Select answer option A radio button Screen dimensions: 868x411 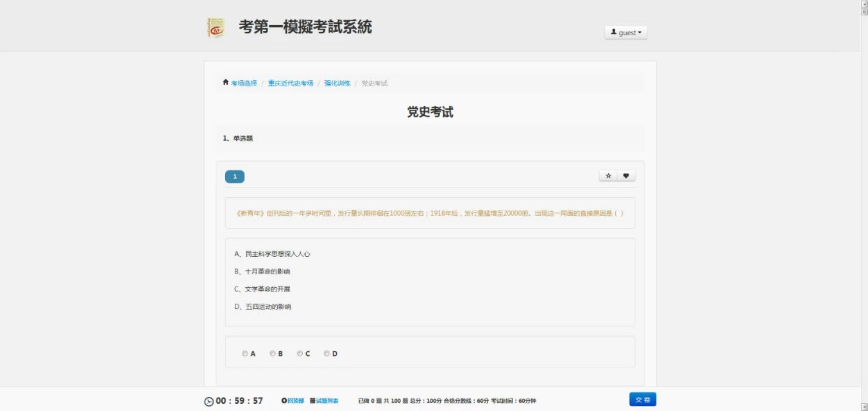coord(245,353)
